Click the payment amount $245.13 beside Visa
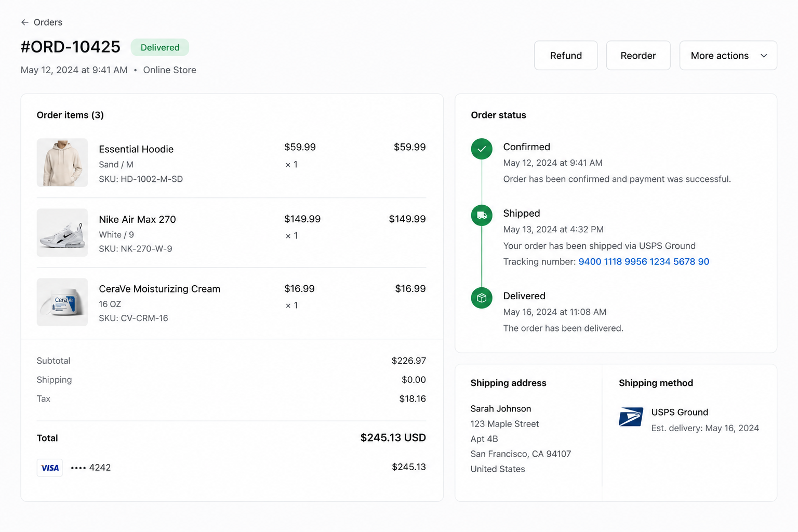Viewport: 798px width, 532px height. (409, 467)
